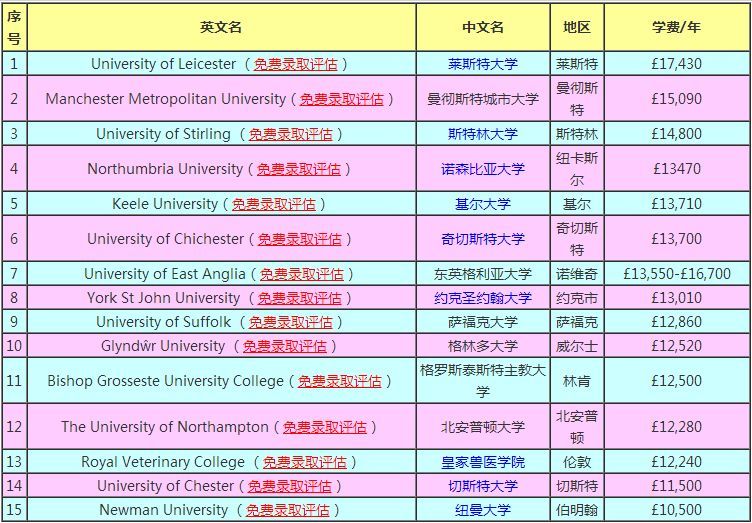752x523 pixels.
Task: Click the region cell 伯明翰
Action: click(x=577, y=510)
